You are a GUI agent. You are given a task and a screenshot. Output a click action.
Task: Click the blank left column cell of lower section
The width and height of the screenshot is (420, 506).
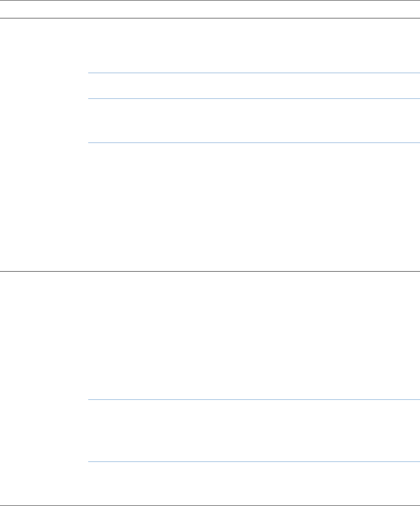[44, 388]
